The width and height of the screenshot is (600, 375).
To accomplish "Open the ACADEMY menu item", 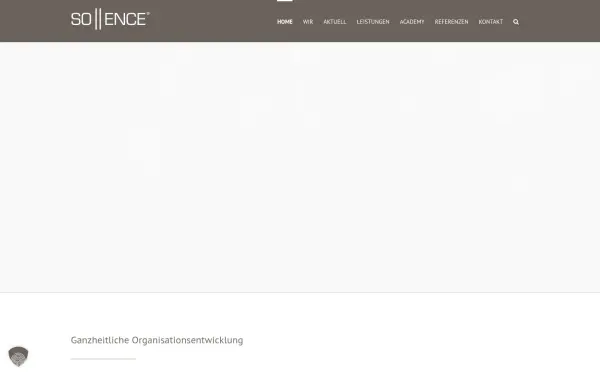I will pyautogui.click(x=412, y=22).
